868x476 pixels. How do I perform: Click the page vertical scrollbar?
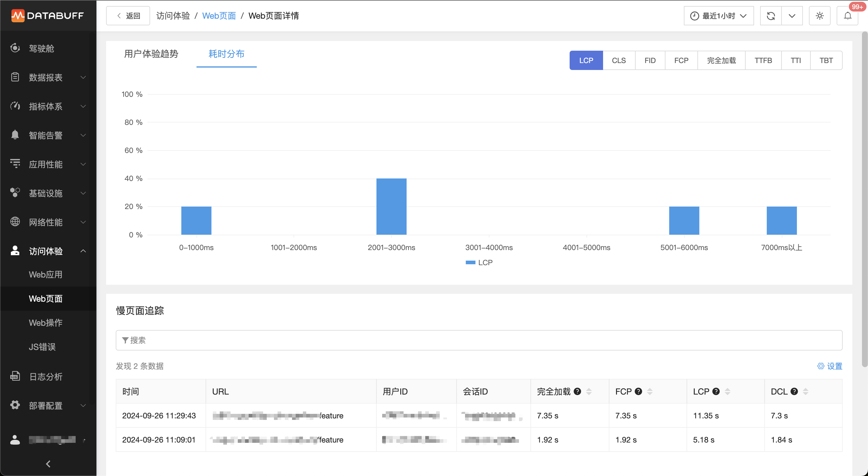click(865, 199)
